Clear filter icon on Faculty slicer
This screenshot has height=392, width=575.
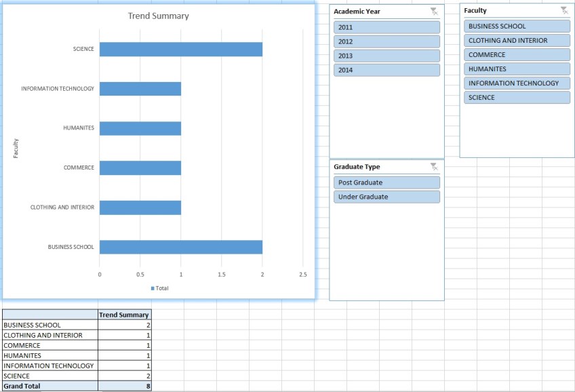tap(564, 10)
